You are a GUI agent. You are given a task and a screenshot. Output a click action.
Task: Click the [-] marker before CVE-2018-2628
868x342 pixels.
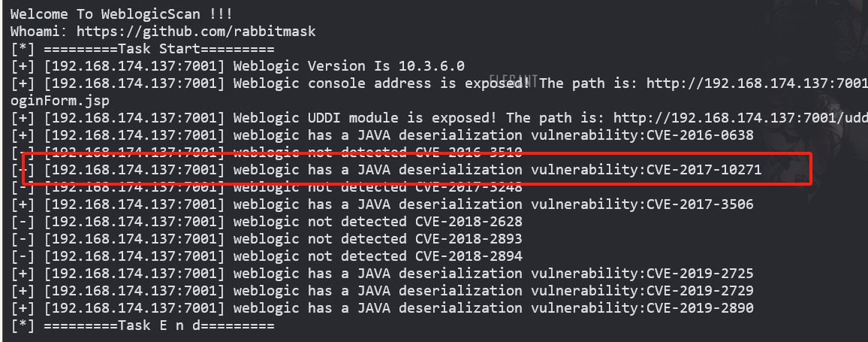click(22, 222)
